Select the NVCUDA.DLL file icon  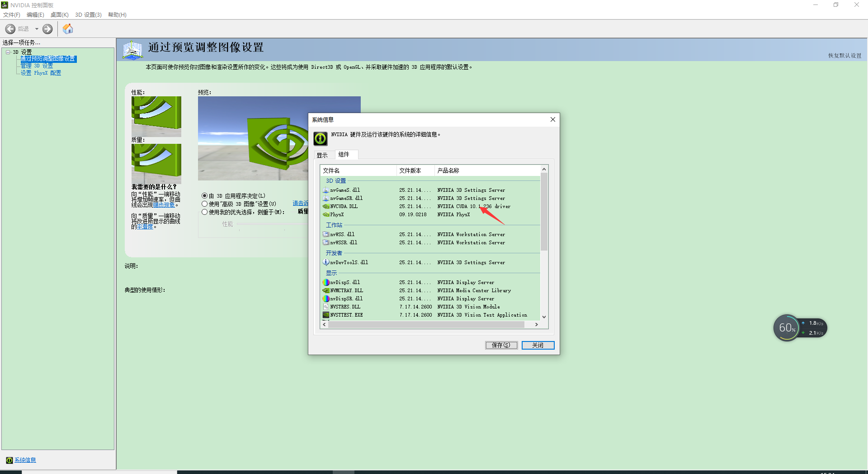[x=325, y=206]
